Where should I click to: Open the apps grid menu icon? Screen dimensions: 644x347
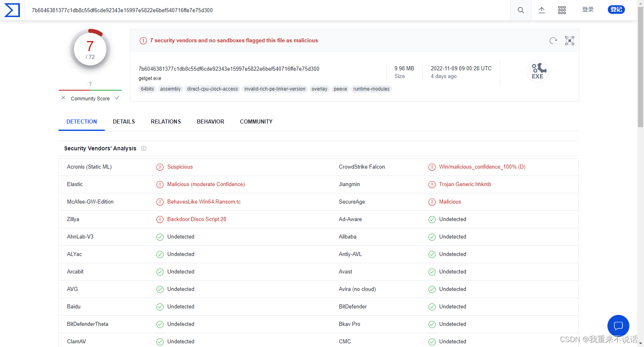(x=562, y=10)
